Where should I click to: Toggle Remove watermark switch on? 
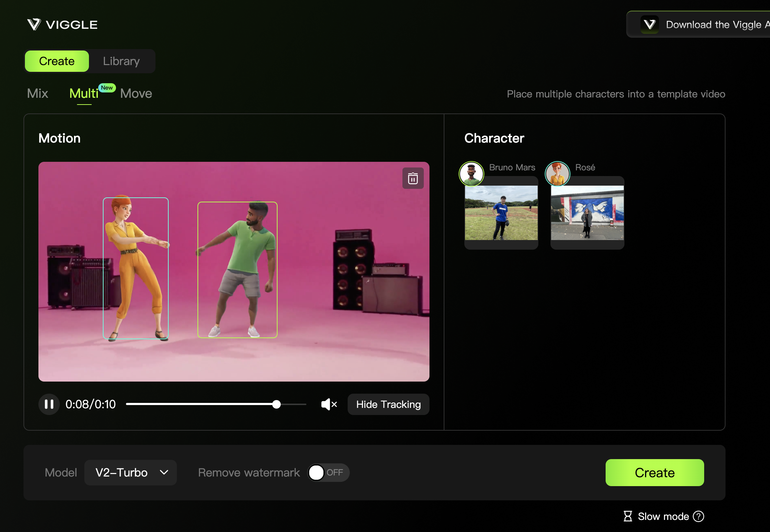(x=328, y=473)
